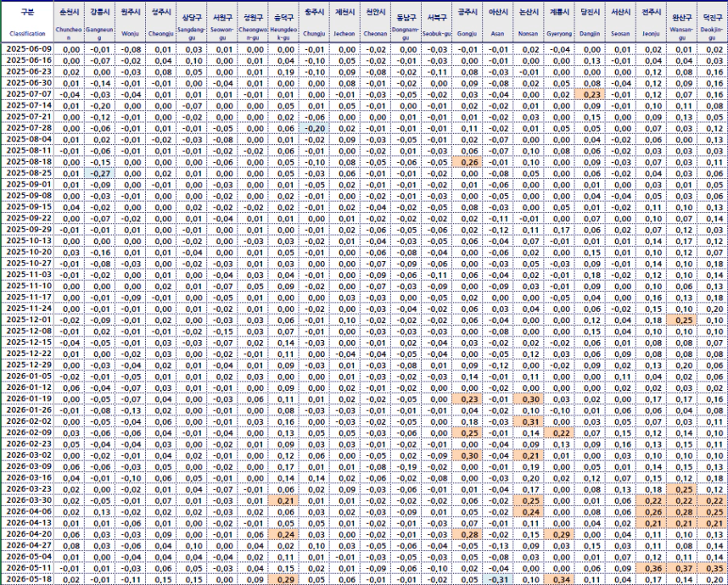Click the 구분 Classification header cell
The height and width of the screenshot is (585, 728).
tap(27, 22)
